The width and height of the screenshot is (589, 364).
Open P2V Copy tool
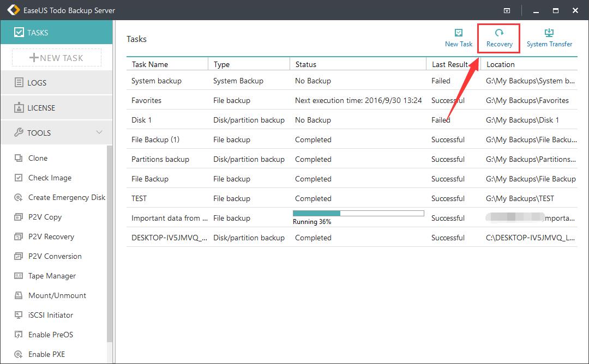[45, 217]
